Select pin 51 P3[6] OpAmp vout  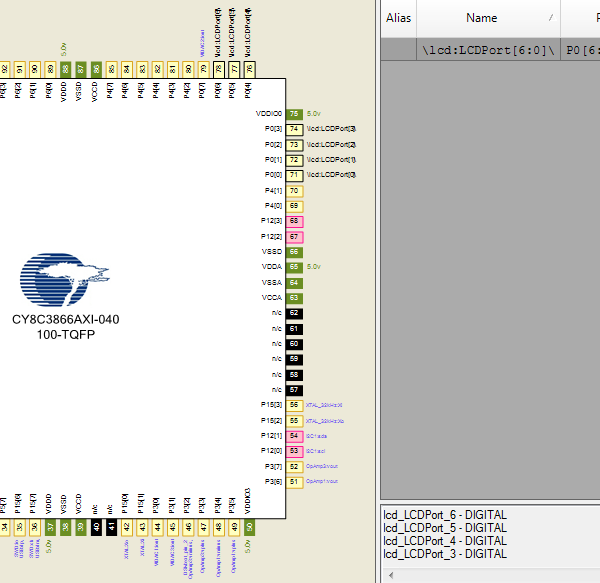coord(294,482)
